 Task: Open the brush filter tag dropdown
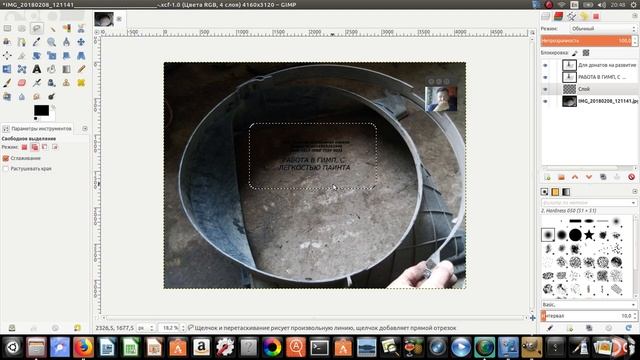click(589, 202)
